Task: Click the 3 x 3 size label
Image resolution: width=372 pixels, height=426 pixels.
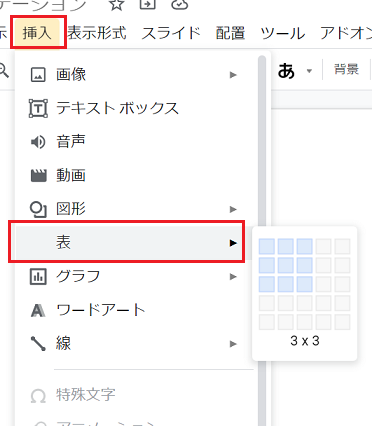Action: coord(305,341)
